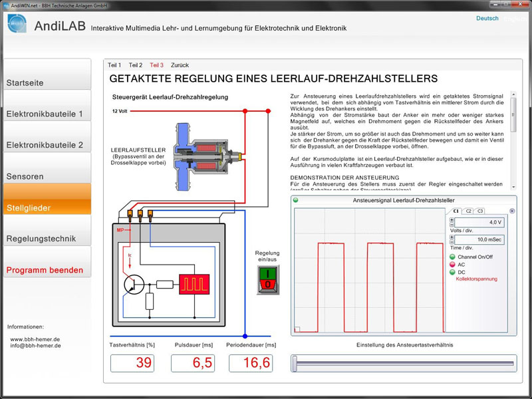Click the Periodendauer value 16,6
532x399 pixels.
[251, 363]
